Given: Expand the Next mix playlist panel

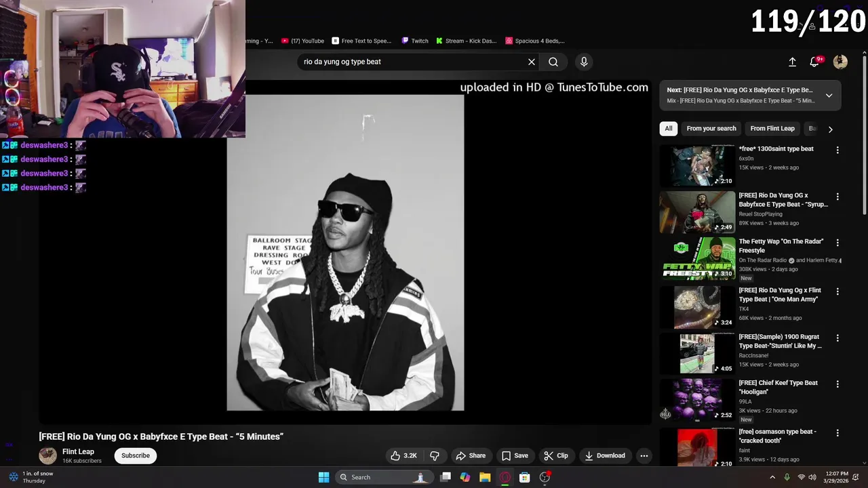Looking at the screenshot, I should coord(829,96).
